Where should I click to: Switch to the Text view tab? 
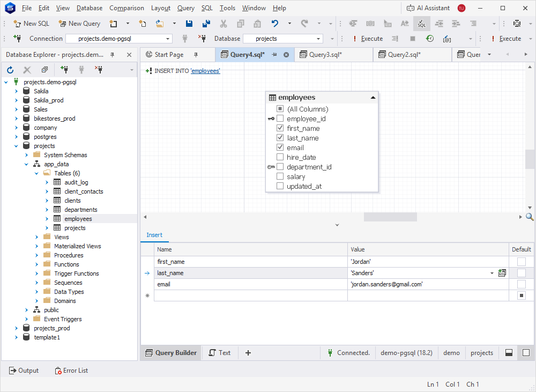[220, 353]
